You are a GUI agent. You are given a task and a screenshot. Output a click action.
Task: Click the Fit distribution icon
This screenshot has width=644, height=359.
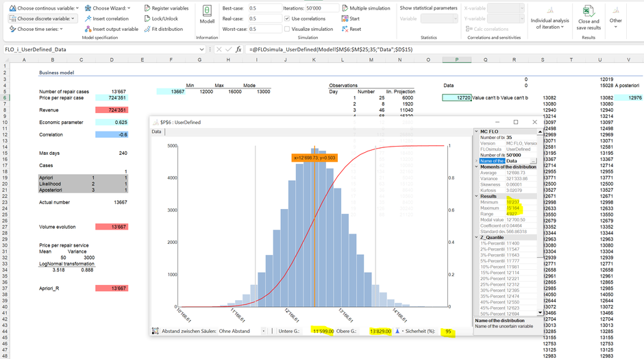click(147, 29)
